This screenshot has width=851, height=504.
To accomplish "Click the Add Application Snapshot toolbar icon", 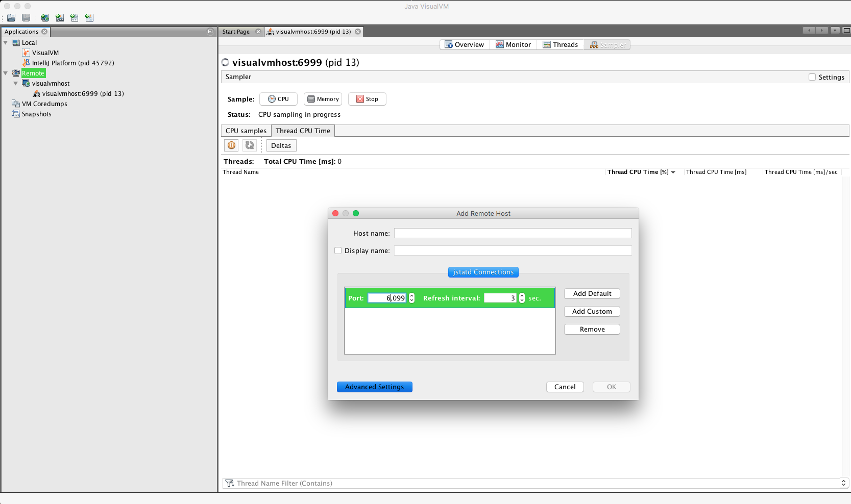I will 89,18.
